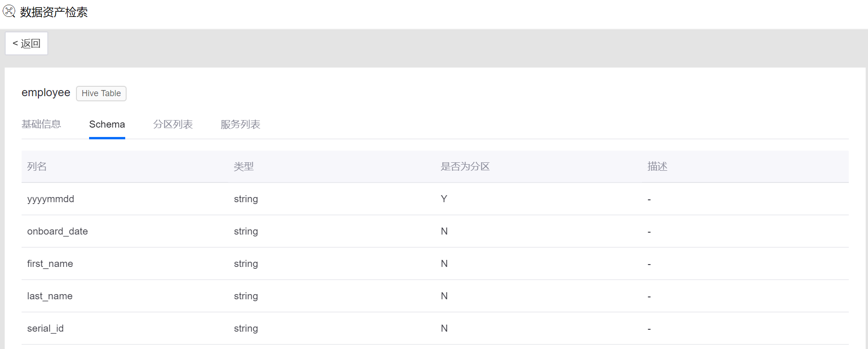Click the 类型 column header
The height and width of the screenshot is (349, 868).
point(244,167)
